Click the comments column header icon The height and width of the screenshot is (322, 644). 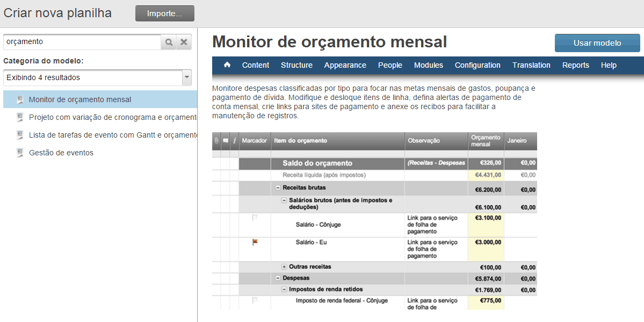click(x=226, y=141)
